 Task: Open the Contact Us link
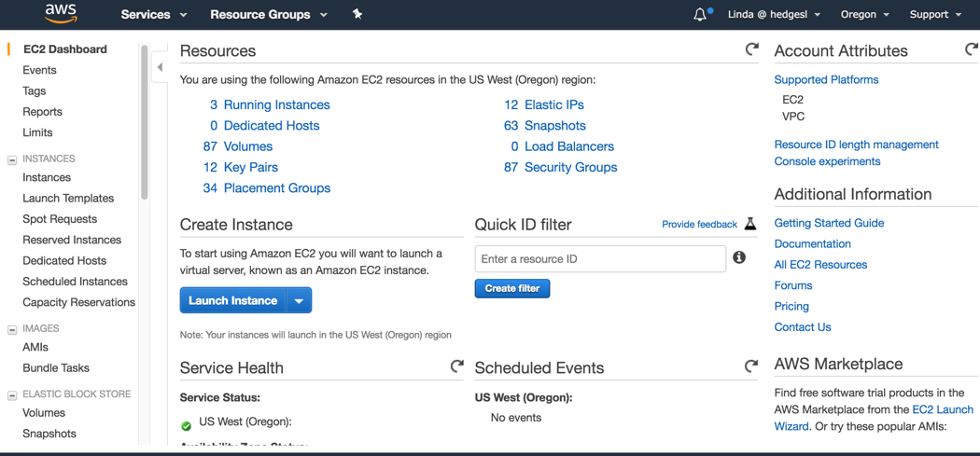pos(803,327)
